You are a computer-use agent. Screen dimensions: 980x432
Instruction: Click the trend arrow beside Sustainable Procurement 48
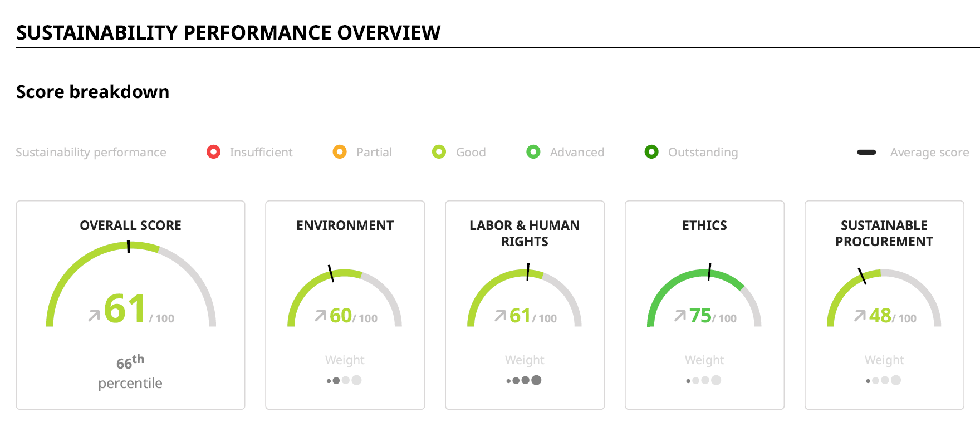[860, 316]
